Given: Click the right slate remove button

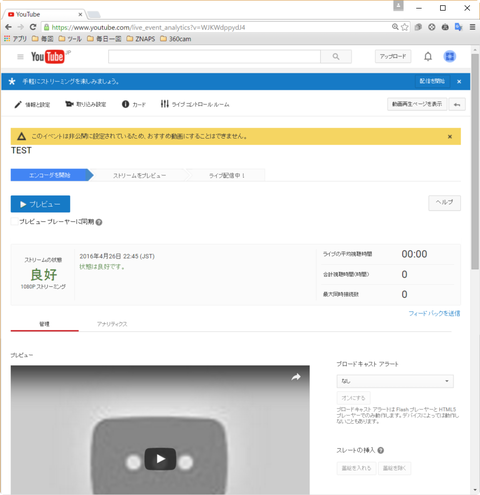Looking at the screenshot, I should [394, 468].
